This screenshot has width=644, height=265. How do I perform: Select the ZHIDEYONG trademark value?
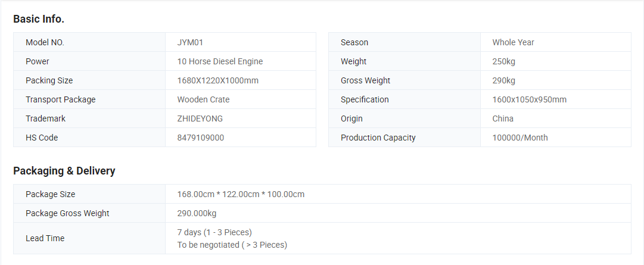(200, 119)
